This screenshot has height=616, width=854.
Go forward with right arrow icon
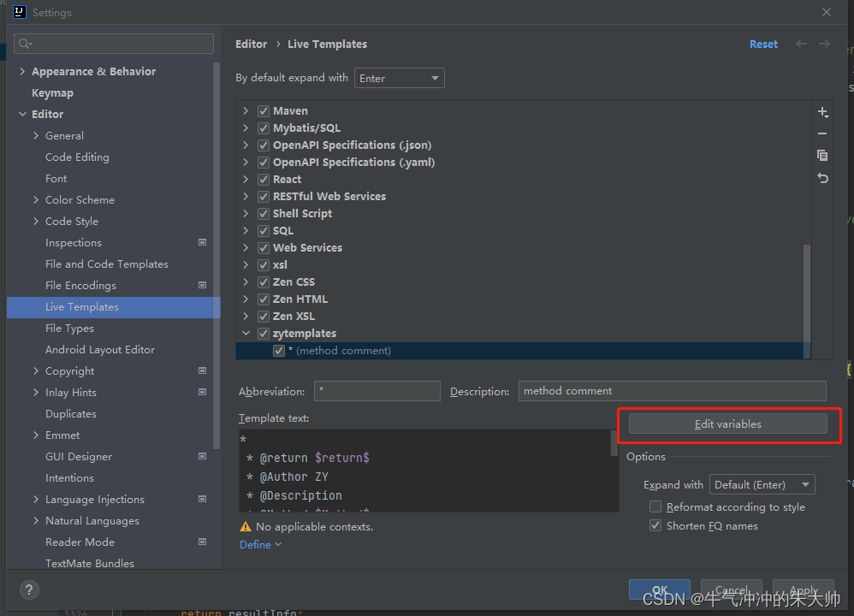[x=825, y=44]
